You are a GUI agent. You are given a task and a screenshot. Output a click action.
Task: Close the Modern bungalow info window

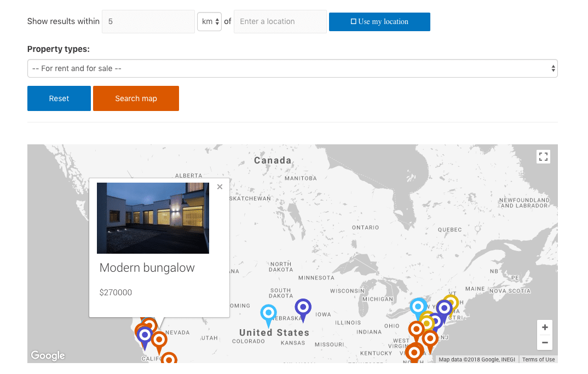click(220, 187)
